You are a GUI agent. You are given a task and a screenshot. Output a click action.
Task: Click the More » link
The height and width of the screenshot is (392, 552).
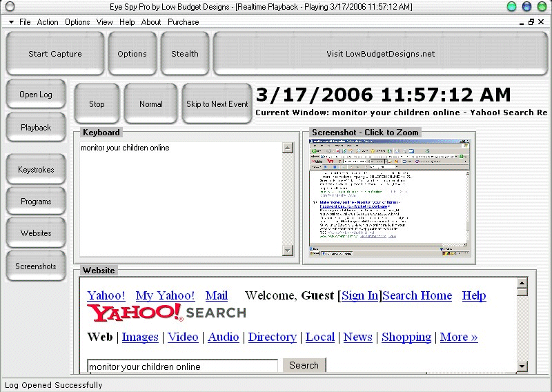[459, 337]
